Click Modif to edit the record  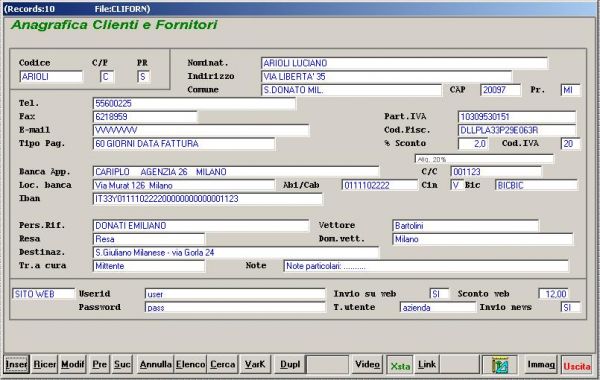click(x=73, y=364)
